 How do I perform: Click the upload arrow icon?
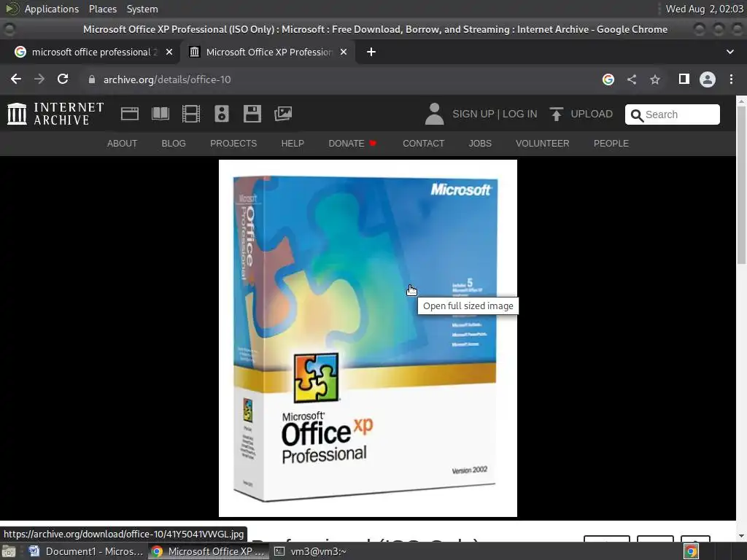[556, 114]
